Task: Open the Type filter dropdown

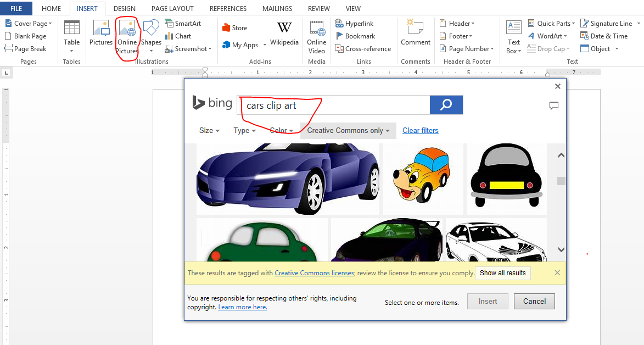Action: point(244,131)
